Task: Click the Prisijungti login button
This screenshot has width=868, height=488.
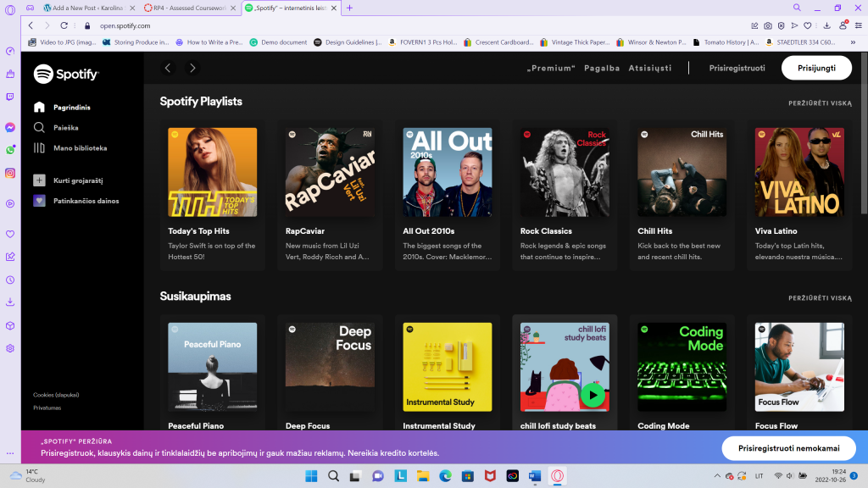Action: click(816, 68)
